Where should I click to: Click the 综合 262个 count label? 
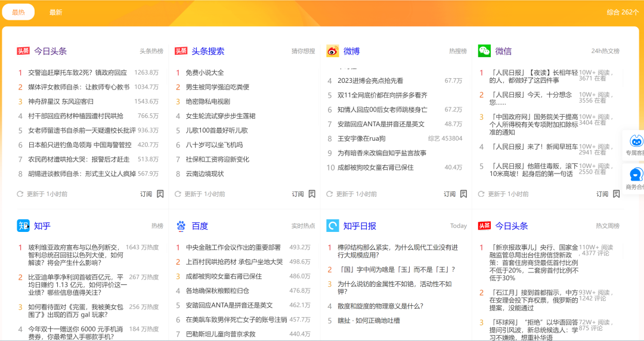(623, 13)
